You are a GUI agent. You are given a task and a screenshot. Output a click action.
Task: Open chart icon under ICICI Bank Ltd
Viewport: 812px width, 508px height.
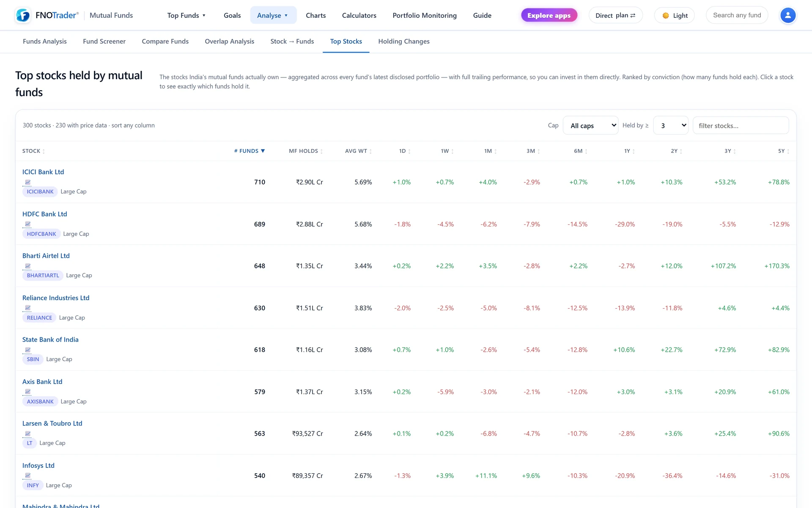point(27,182)
